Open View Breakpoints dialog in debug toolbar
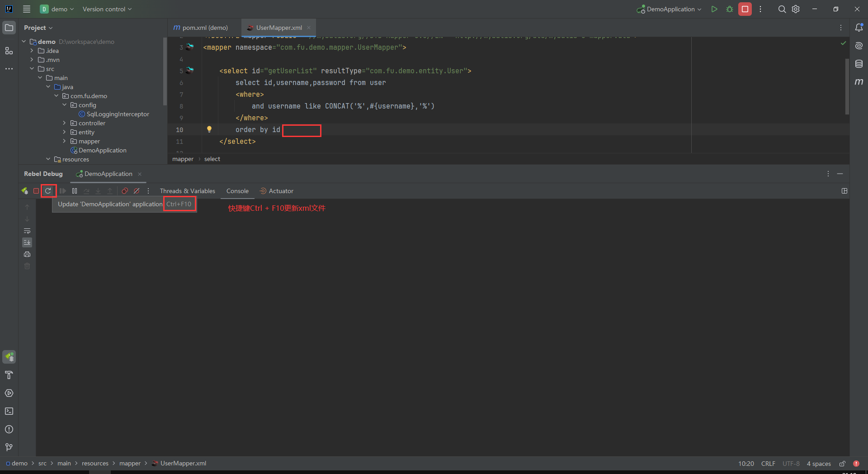This screenshot has width=868, height=474. coord(125,191)
